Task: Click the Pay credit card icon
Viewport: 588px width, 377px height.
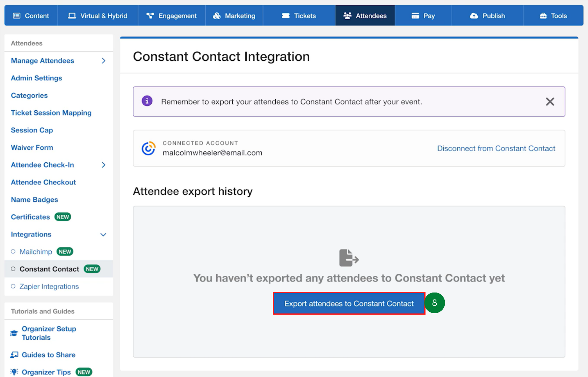Action: coord(415,16)
